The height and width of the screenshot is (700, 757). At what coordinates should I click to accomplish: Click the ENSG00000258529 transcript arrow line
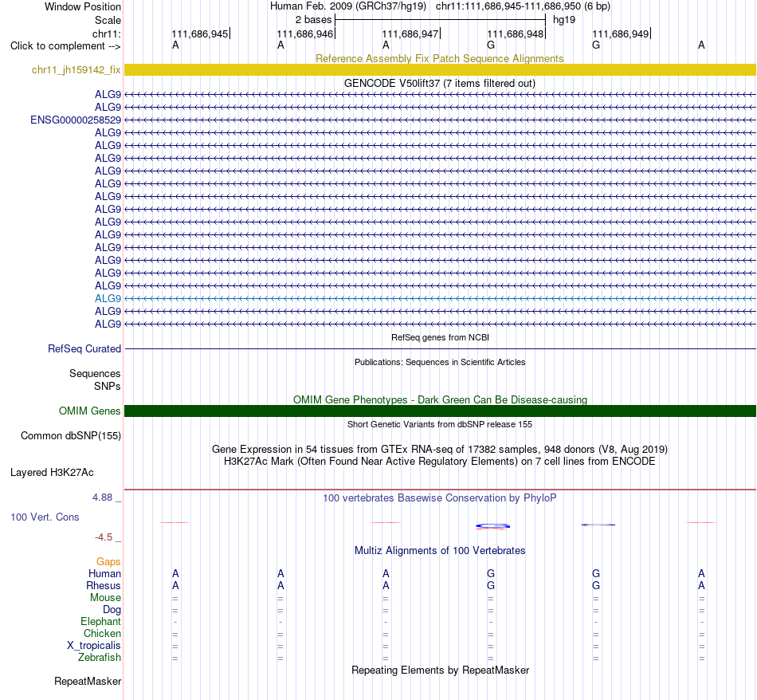tap(440, 120)
